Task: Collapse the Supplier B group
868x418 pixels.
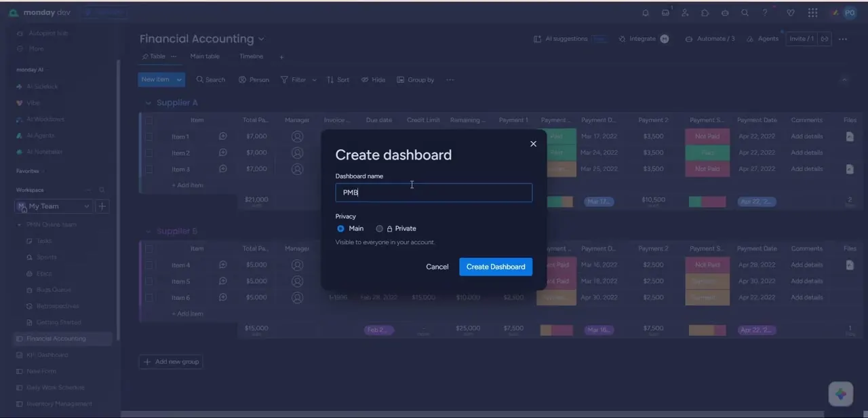Action: (148, 231)
